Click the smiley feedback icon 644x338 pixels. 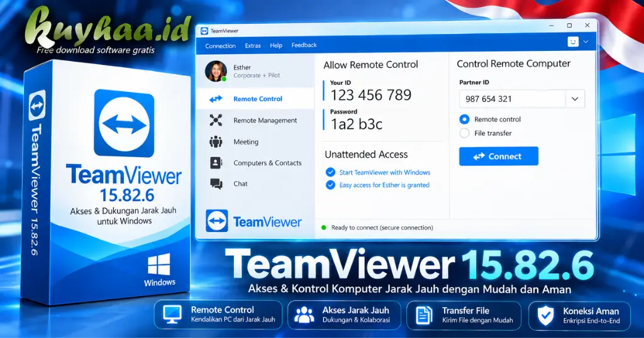coord(573,41)
